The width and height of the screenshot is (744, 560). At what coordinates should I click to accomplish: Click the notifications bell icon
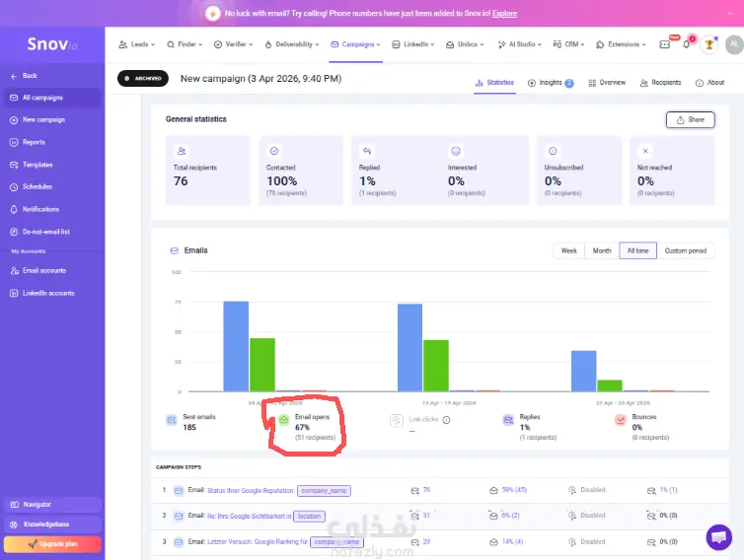pyautogui.click(x=686, y=44)
